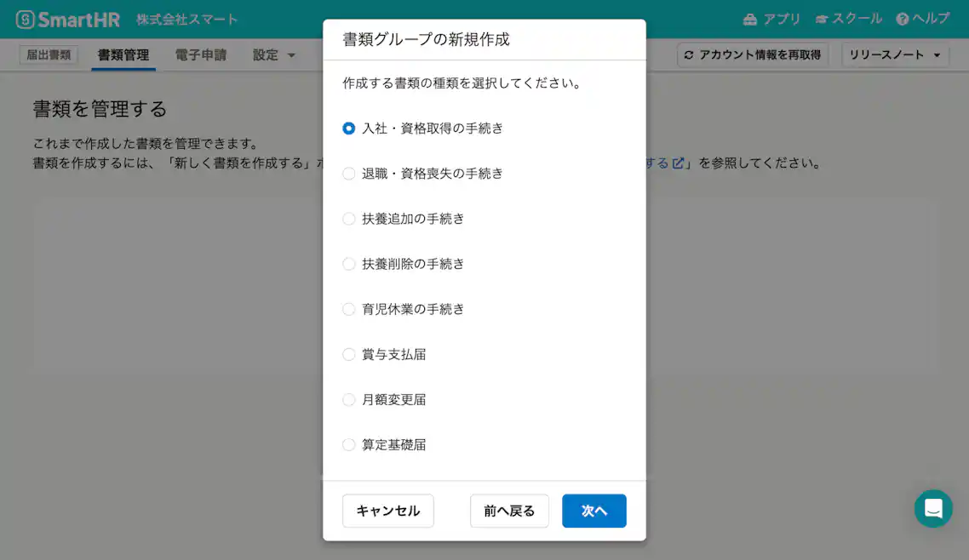Switch to the 届出書類 tab

tap(48, 54)
